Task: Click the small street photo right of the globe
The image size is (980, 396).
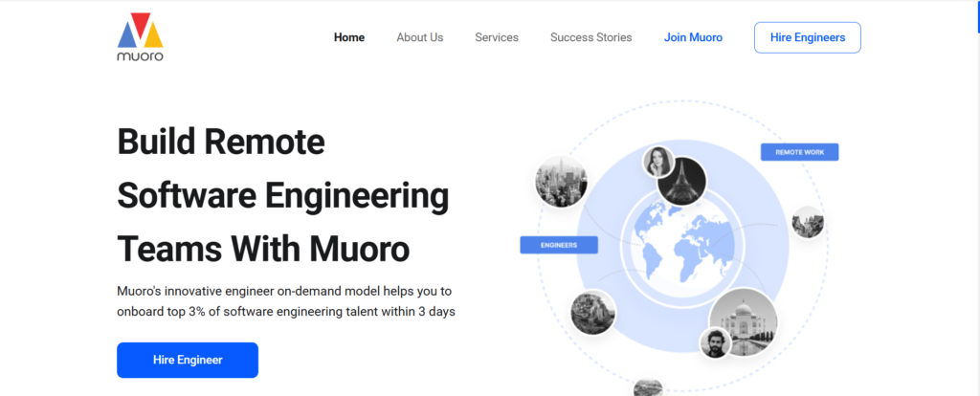Action: tap(807, 224)
